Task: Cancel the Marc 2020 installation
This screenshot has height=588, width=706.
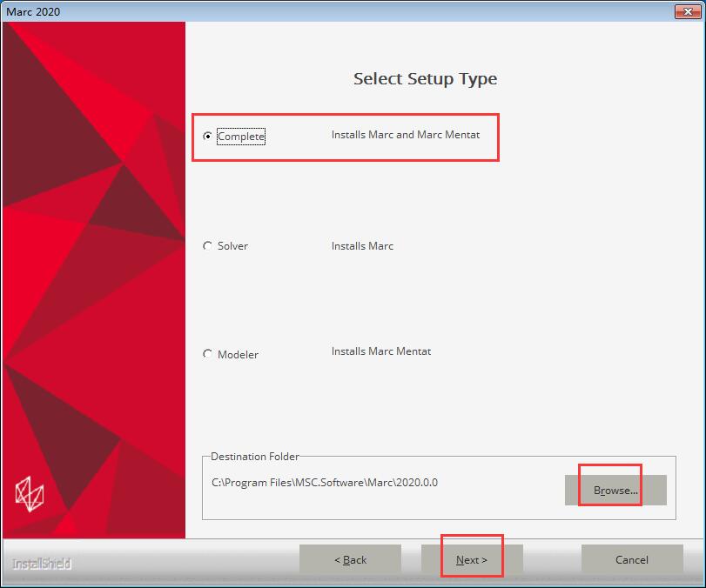Action: 632,559
